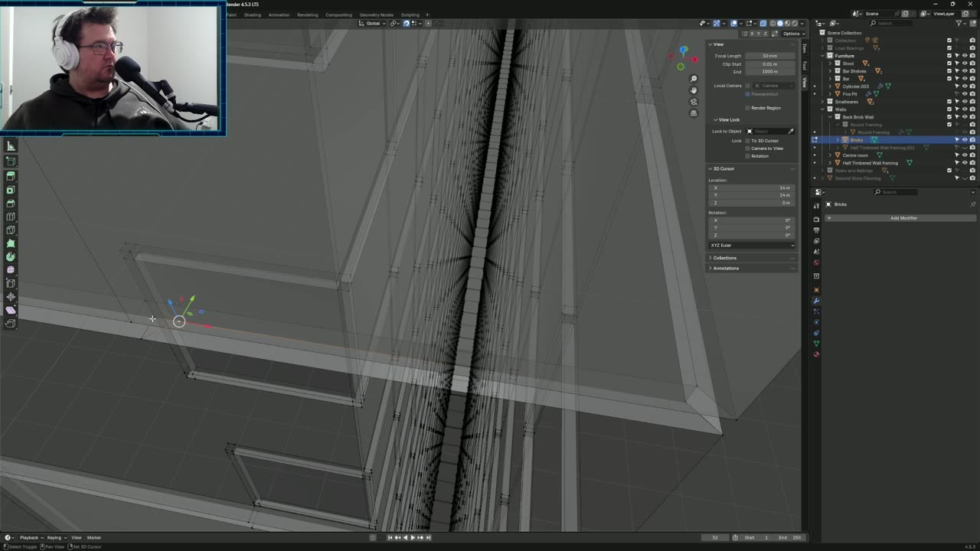The height and width of the screenshot is (551, 980).
Task: Click the eyedropper next to Lock to Object
Action: (791, 131)
